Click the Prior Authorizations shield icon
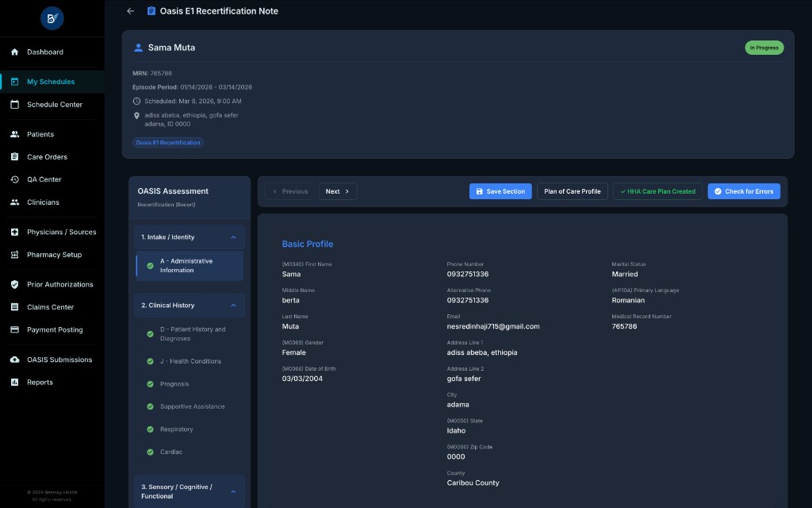The height and width of the screenshot is (508, 812). [x=14, y=284]
